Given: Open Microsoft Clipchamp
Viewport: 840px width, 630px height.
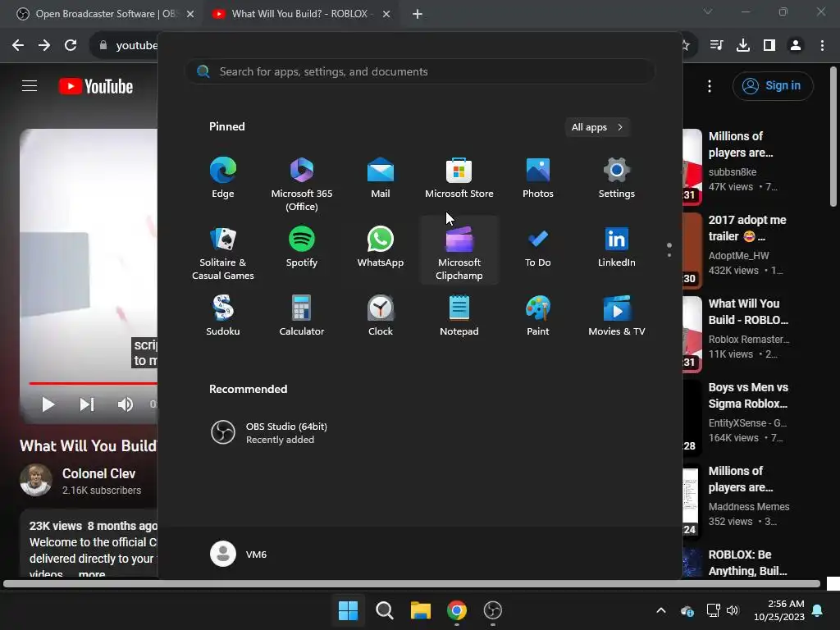Looking at the screenshot, I should click(x=459, y=251).
